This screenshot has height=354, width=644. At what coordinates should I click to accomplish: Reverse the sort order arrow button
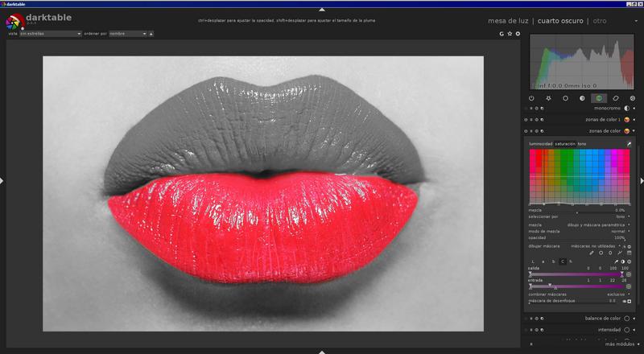coord(151,34)
